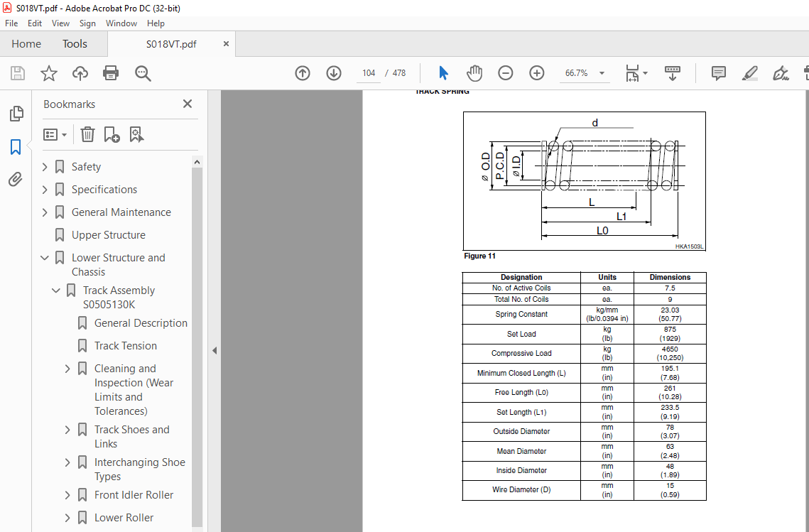The height and width of the screenshot is (532, 809).
Task: Expand the Lower Roller bookmark
Action: point(67,518)
